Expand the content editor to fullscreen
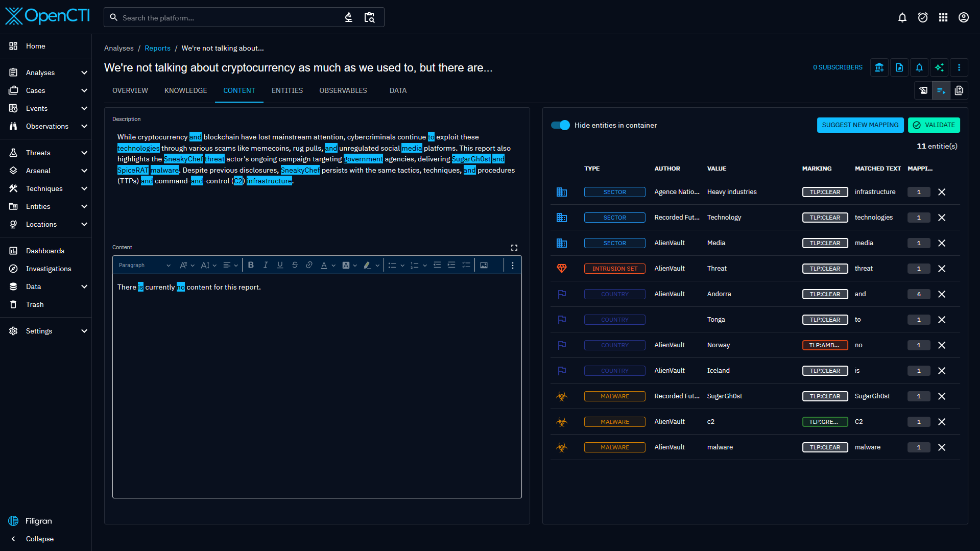 coord(514,248)
